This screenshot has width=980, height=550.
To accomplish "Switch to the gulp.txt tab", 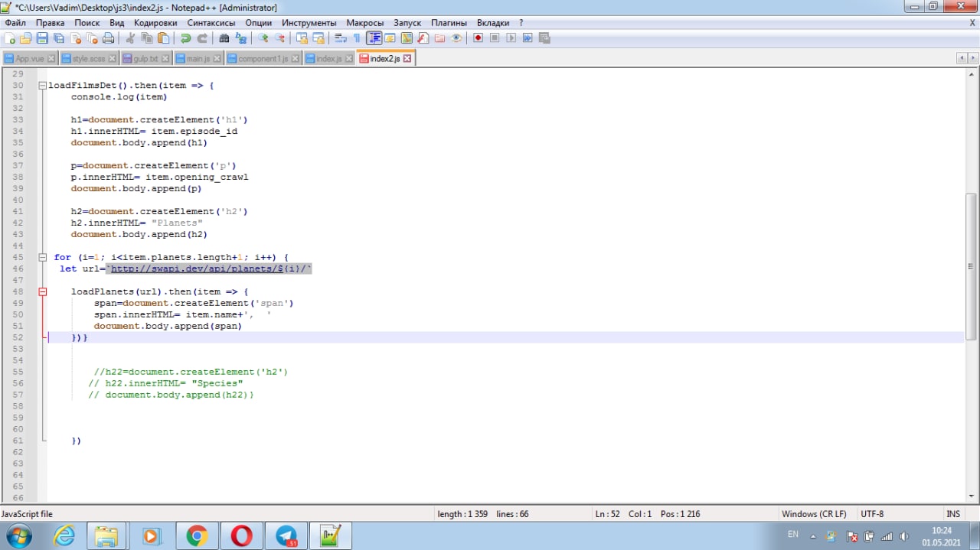I will [145, 59].
